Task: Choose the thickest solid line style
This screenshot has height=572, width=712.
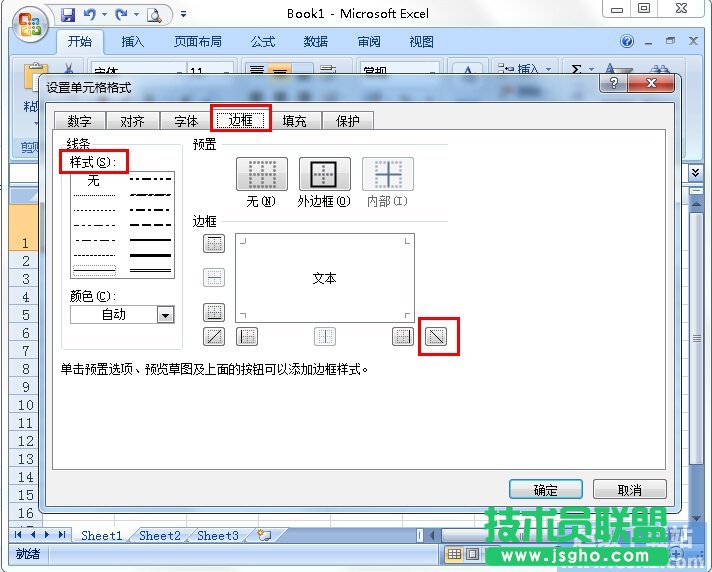Action: pos(151,256)
